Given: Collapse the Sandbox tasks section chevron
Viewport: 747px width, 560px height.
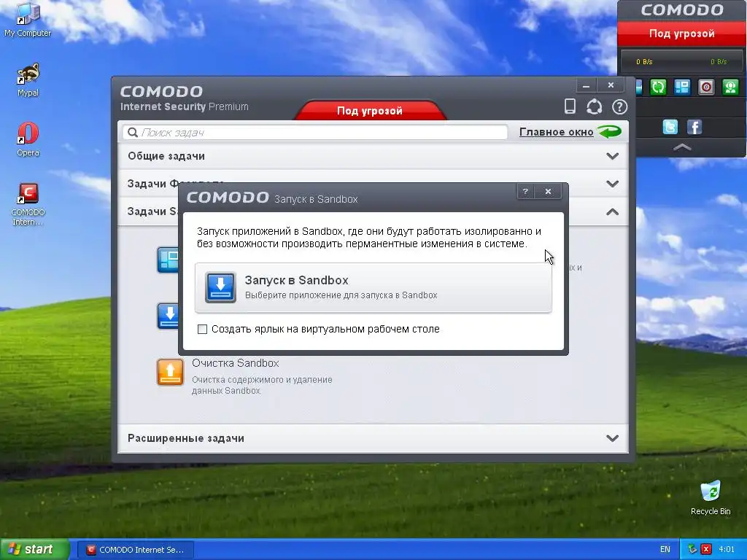Looking at the screenshot, I should 612,212.
